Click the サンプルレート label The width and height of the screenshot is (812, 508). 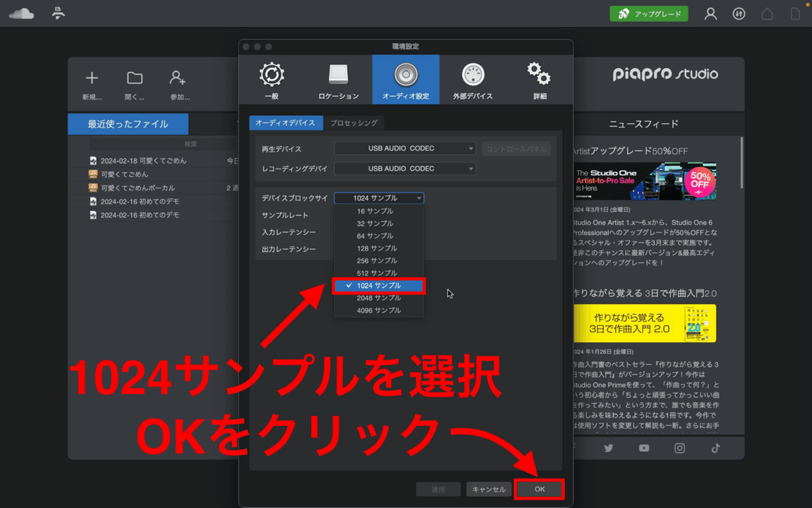[285, 215]
